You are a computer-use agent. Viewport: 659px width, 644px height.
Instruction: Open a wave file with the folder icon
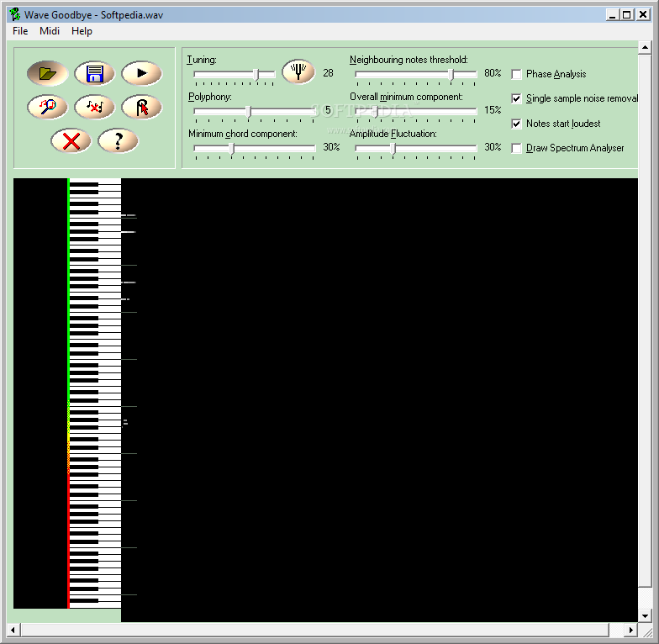click(x=47, y=74)
